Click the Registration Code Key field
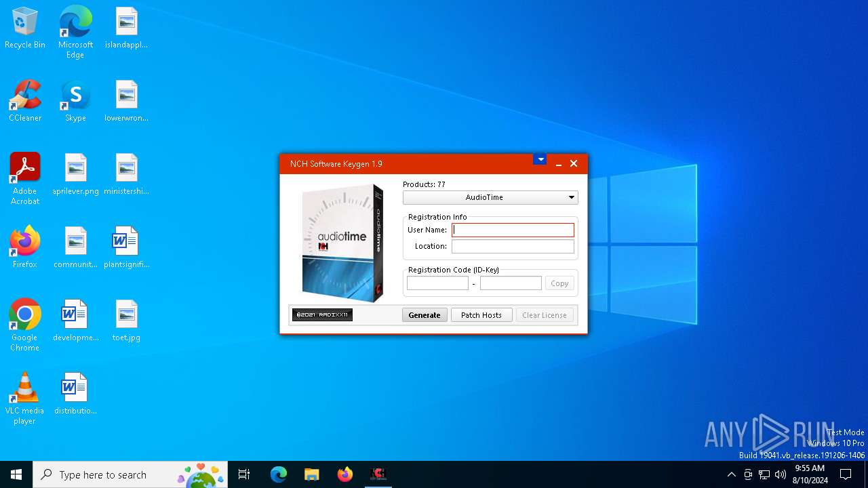This screenshot has width=868, height=488. pos(511,283)
